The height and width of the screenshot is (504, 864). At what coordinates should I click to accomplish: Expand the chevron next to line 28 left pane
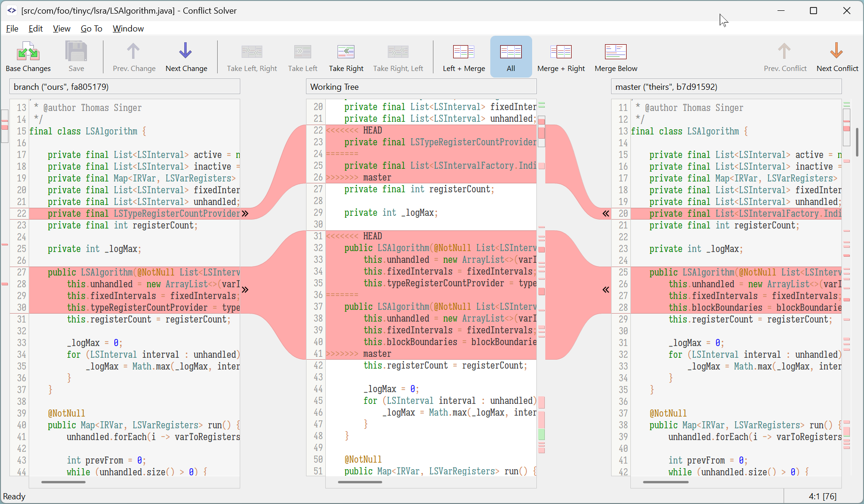[x=245, y=290]
